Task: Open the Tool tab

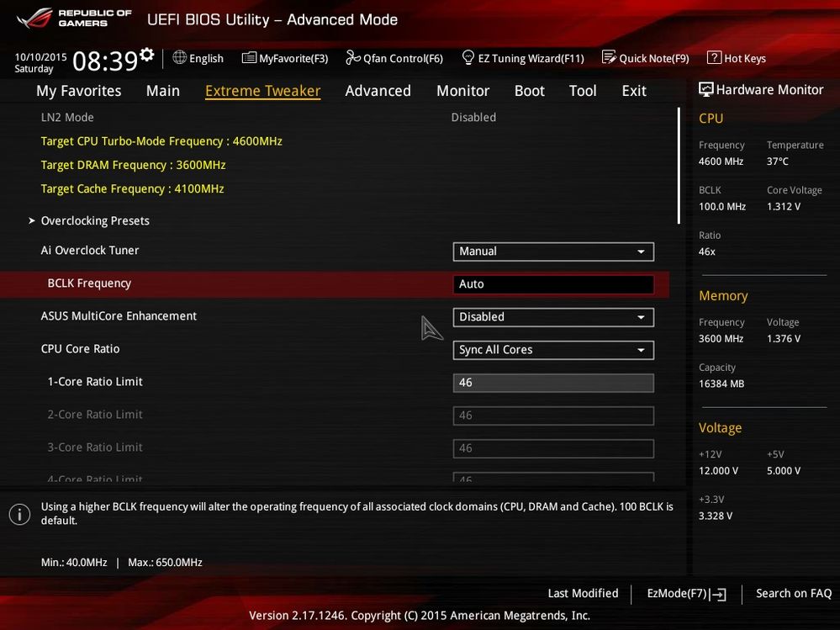Action: pyautogui.click(x=583, y=91)
